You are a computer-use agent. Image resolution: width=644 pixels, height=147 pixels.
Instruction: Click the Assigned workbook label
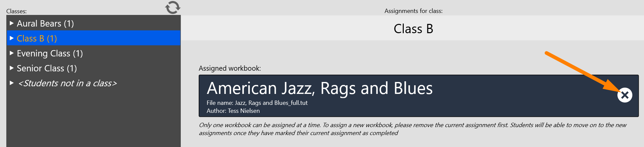pyautogui.click(x=230, y=68)
